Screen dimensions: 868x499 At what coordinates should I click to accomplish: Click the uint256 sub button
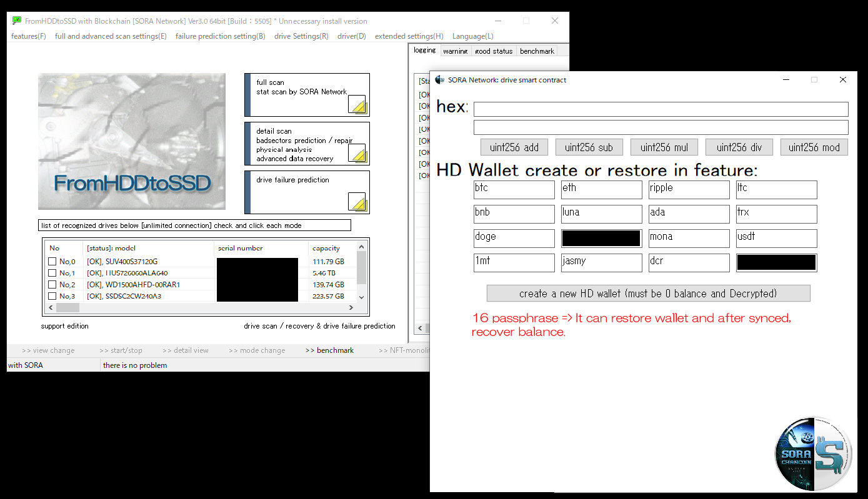pos(589,147)
